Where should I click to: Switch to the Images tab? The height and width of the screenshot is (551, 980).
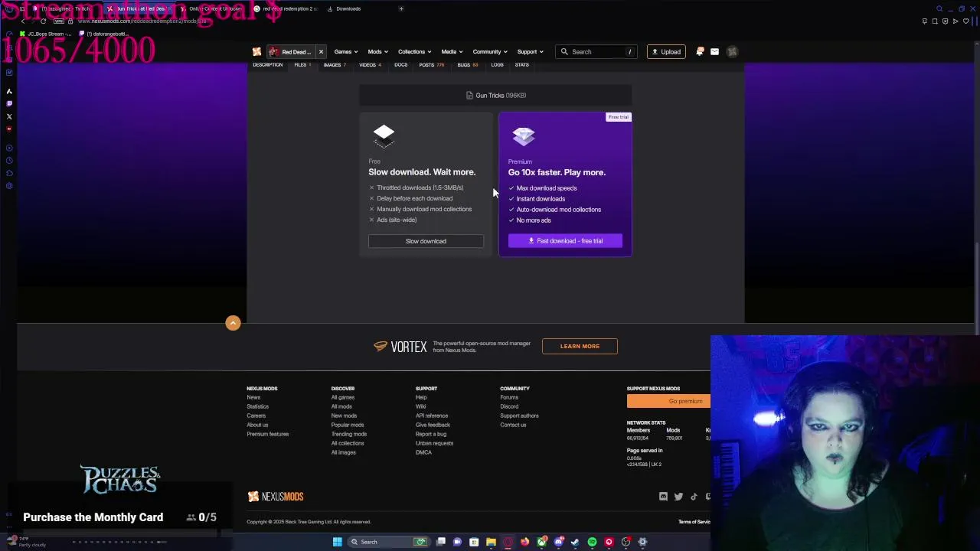pos(335,65)
